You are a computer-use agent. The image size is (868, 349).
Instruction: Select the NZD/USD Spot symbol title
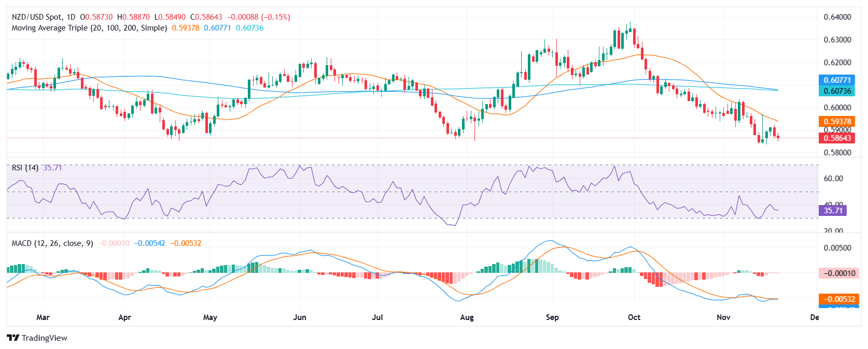pyautogui.click(x=36, y=17)
